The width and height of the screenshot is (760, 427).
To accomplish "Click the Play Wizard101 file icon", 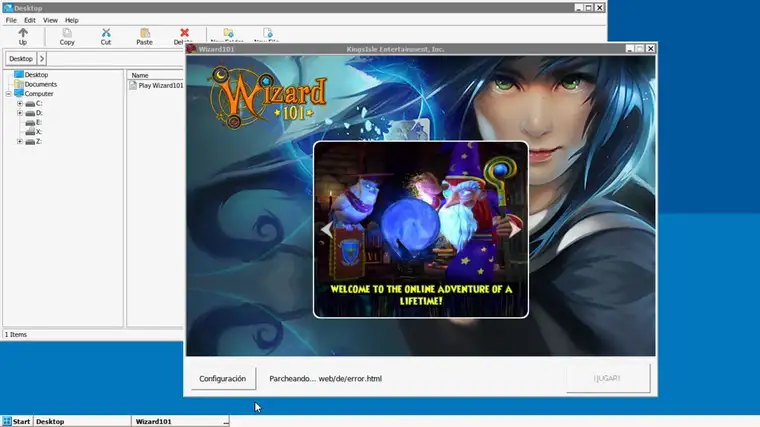I will click(133, 85).
